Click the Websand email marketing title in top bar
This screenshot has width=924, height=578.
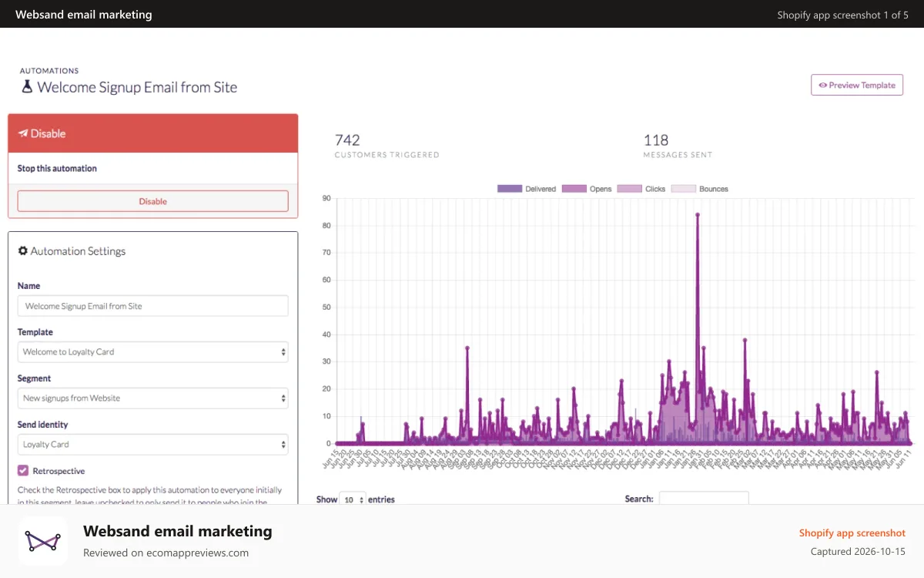[84, 15]
